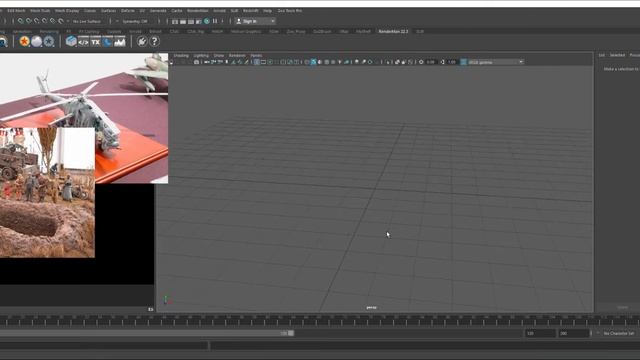
Task: Click Selected in the Attribute Editor panel
Action: tap(617, 55)
